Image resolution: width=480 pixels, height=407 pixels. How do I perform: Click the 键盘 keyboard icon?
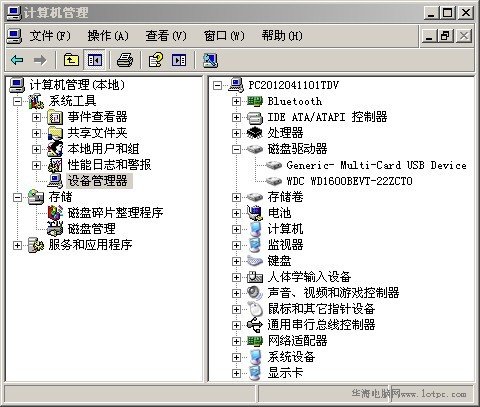tap(255, 261)
